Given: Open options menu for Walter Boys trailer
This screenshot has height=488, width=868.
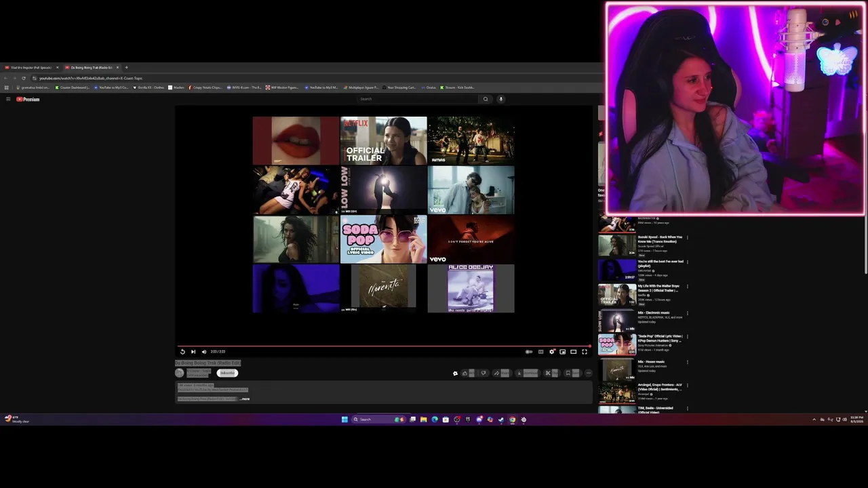Looking at the screenshot, I should (687, 287).
